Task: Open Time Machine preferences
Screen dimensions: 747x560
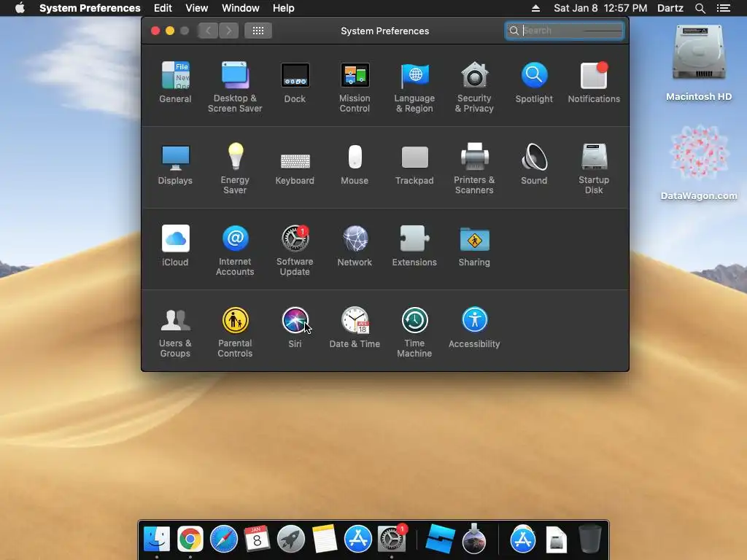Action: [x=414, y=332]
